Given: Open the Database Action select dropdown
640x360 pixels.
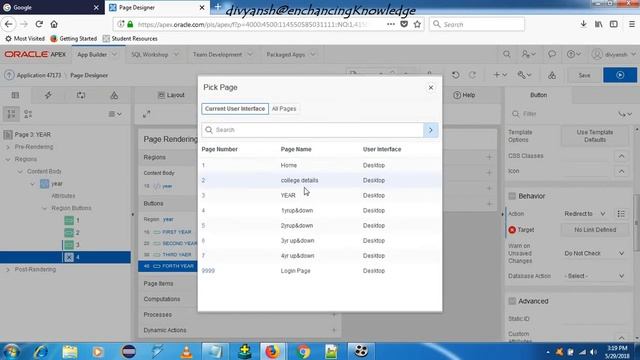Looking at the screenshot, I should (x=595, y=276).
